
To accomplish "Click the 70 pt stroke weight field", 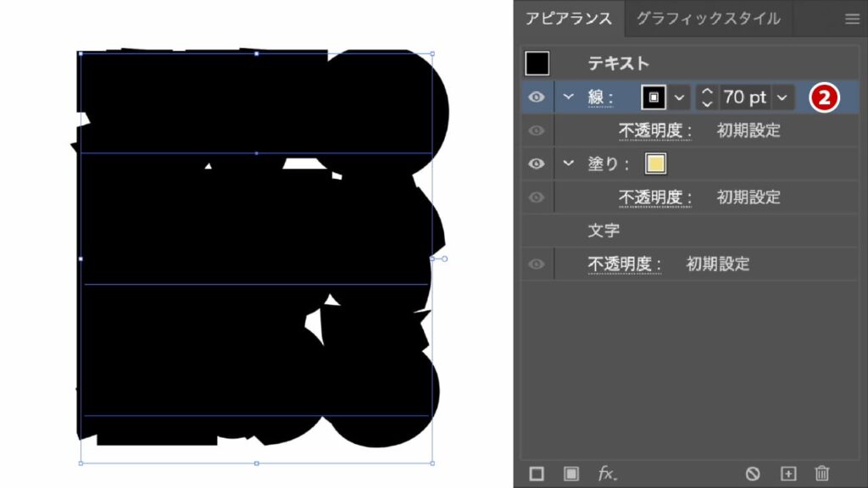I will (744, 97).
